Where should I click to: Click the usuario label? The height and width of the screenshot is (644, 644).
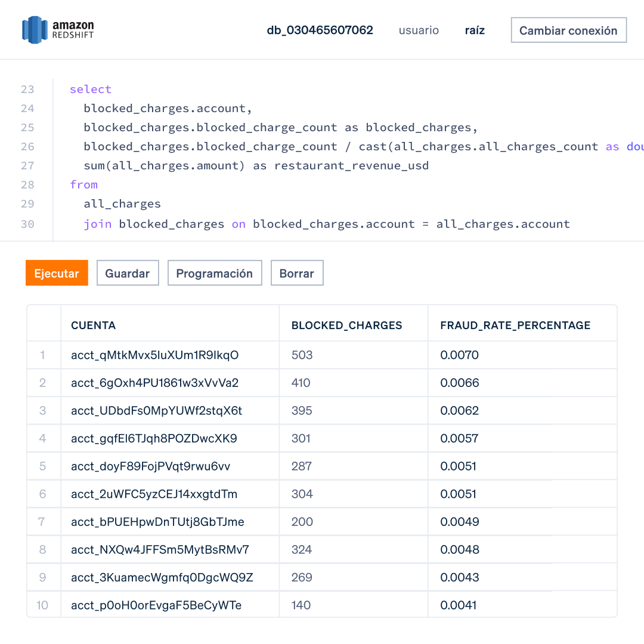coord(419,30)
